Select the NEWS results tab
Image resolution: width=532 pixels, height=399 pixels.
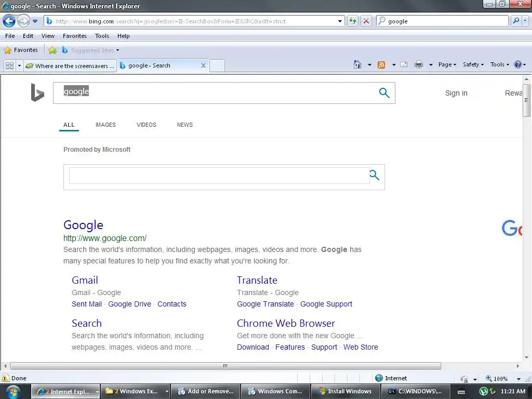click(185, 125)
